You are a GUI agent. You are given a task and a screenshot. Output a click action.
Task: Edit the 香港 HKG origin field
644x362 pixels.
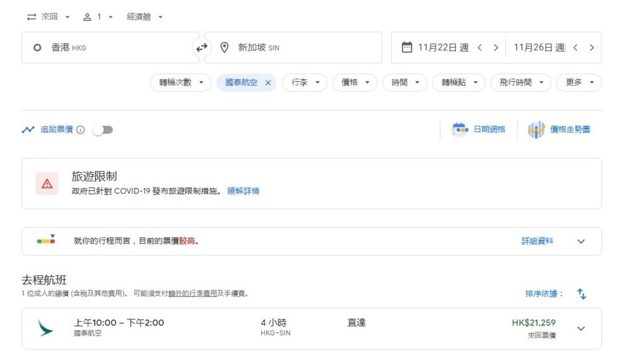[x=110, y=48]
